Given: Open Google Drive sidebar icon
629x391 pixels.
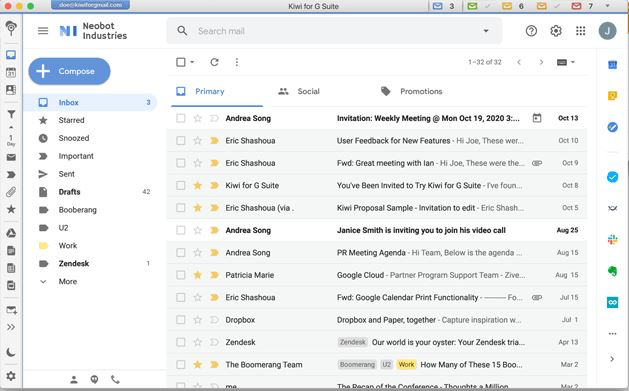Looking at the screenshot, I should 11,233.
